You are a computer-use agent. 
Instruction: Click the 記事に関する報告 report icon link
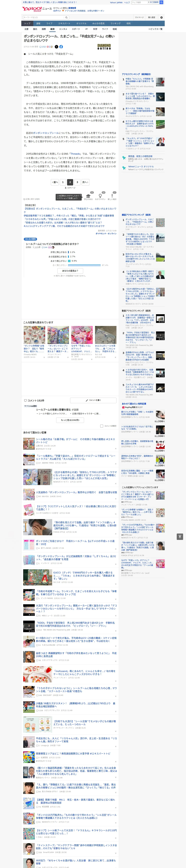pyautogui.click(x=31, y=199)
